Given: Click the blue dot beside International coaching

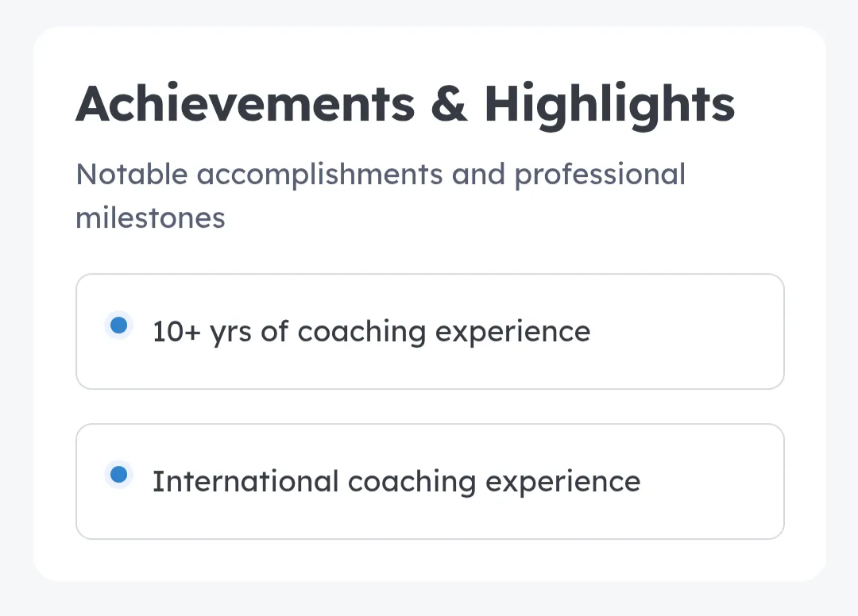Looking at the screenshot, I should click(x=118, y=475).
